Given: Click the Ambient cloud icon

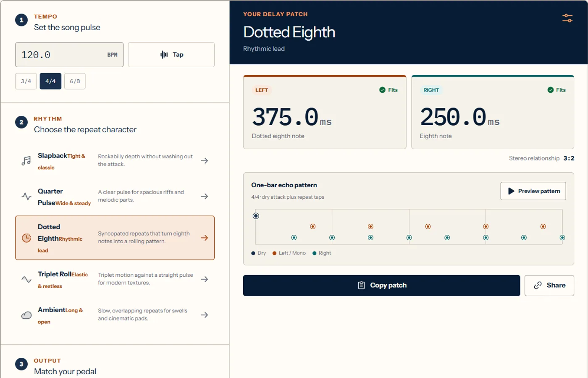Looking at the screenshot, I should coord(26,315).
